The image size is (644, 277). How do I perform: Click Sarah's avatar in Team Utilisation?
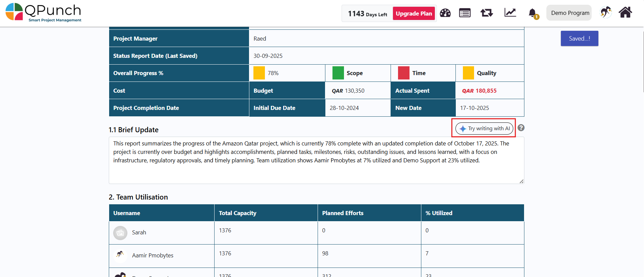click(x=120, y=233)
